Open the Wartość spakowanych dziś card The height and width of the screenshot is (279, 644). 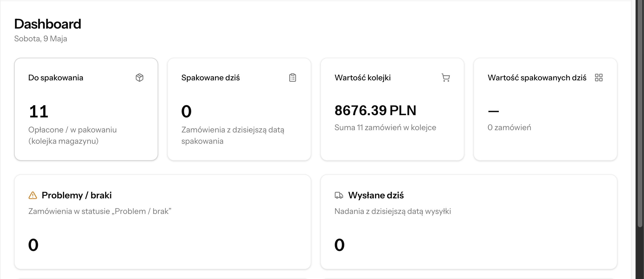[545, 109]
